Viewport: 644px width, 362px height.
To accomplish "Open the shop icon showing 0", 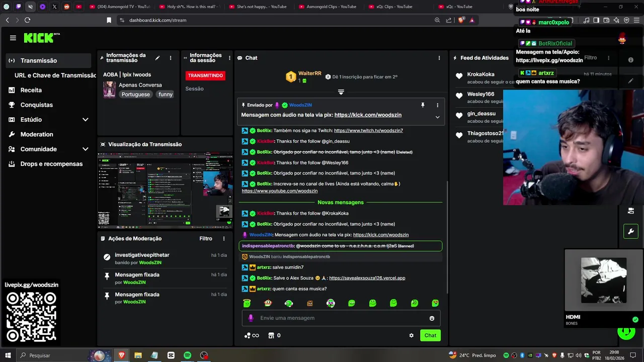I will (274, 335).
